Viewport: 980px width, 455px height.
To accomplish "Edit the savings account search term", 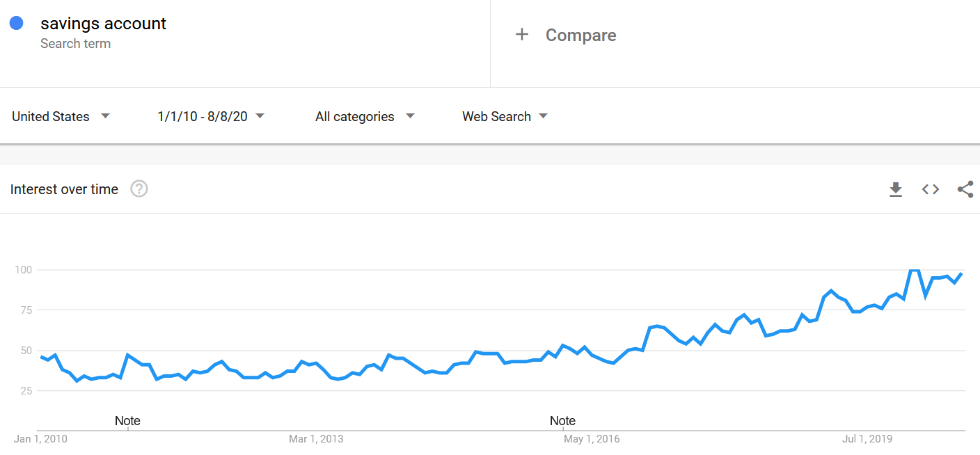I will [x=103, y=24].
